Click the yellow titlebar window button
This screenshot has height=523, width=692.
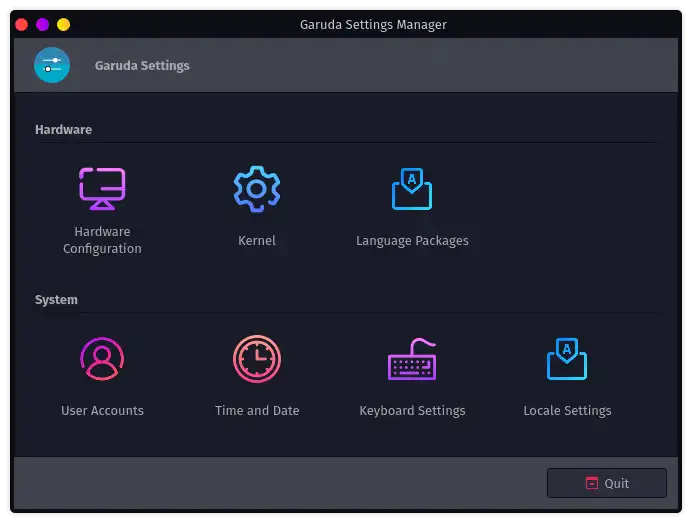(64, 24)
